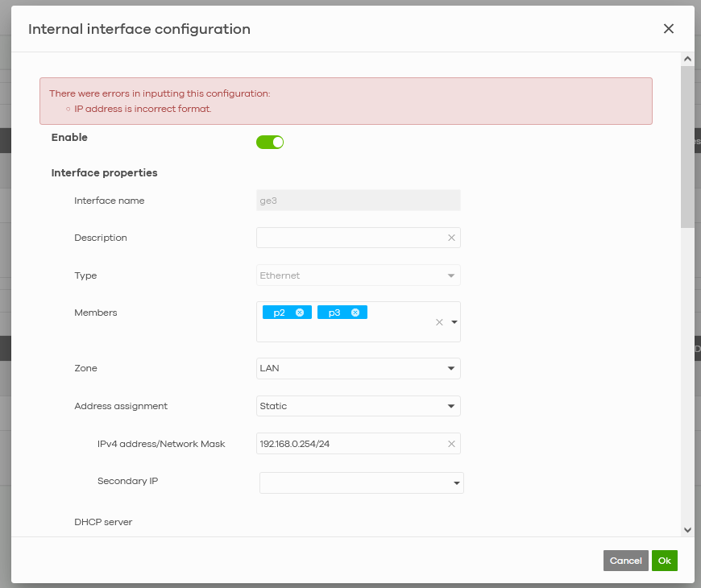Toggle the Enable interface switch

270,143
